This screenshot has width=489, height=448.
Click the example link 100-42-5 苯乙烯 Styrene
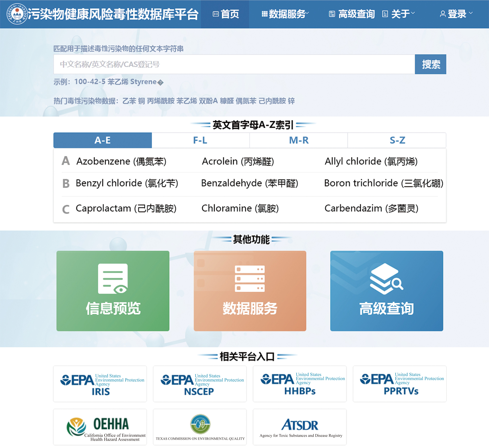(x=115, y=82)
